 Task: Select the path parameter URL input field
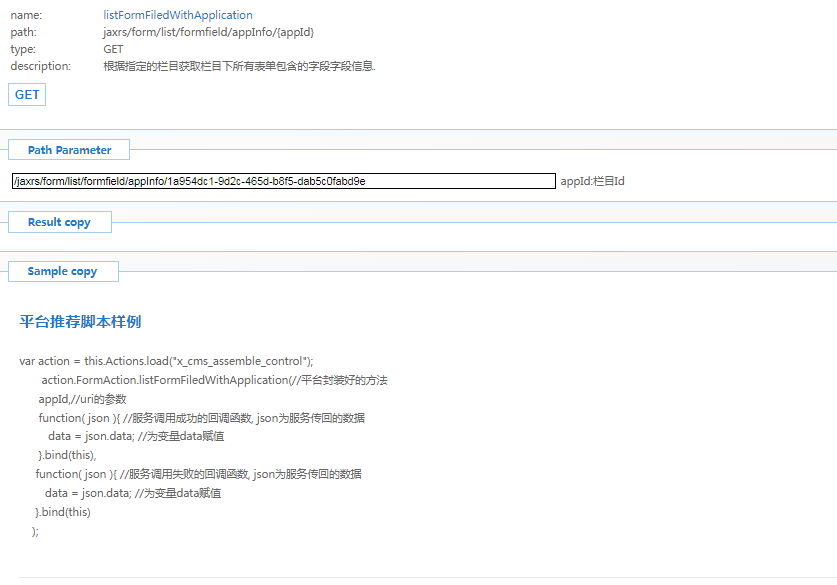[x=283, y=181]
